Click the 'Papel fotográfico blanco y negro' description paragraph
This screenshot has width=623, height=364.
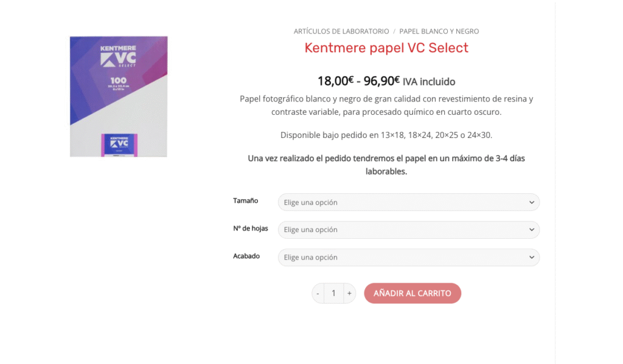pyautogui.click(x=386, y=105)
